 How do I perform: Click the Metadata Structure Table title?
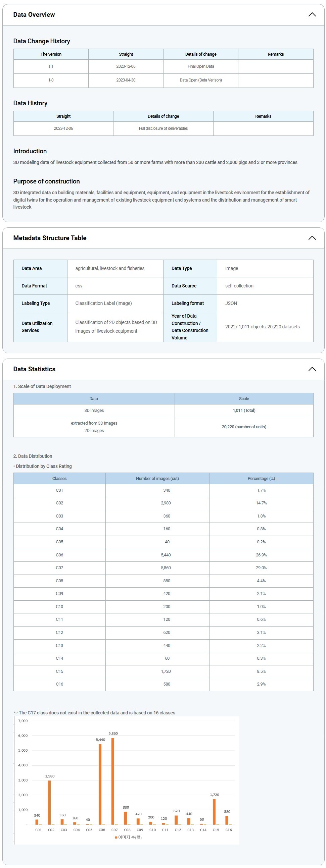pos(50,238)
